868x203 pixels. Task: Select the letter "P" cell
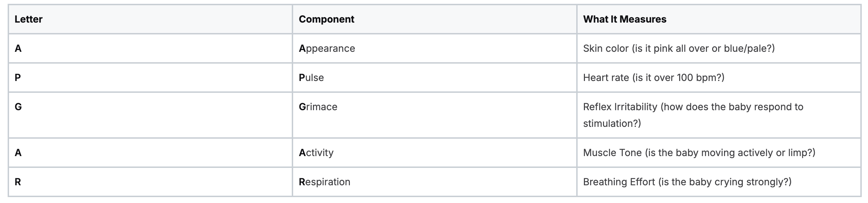pos(18,78)
